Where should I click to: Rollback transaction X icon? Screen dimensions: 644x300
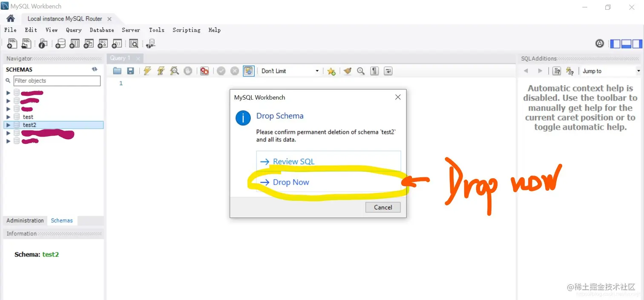click(235, 71)
